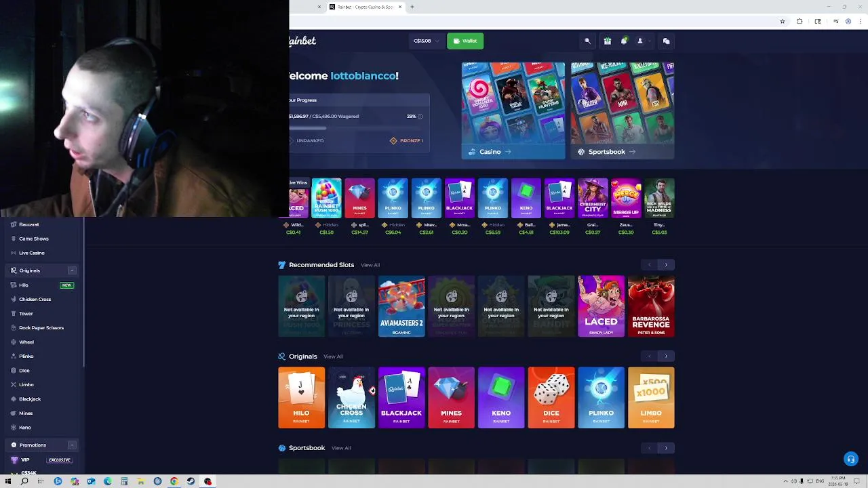Show next Sportsbook page arrow

pos(666,448)
